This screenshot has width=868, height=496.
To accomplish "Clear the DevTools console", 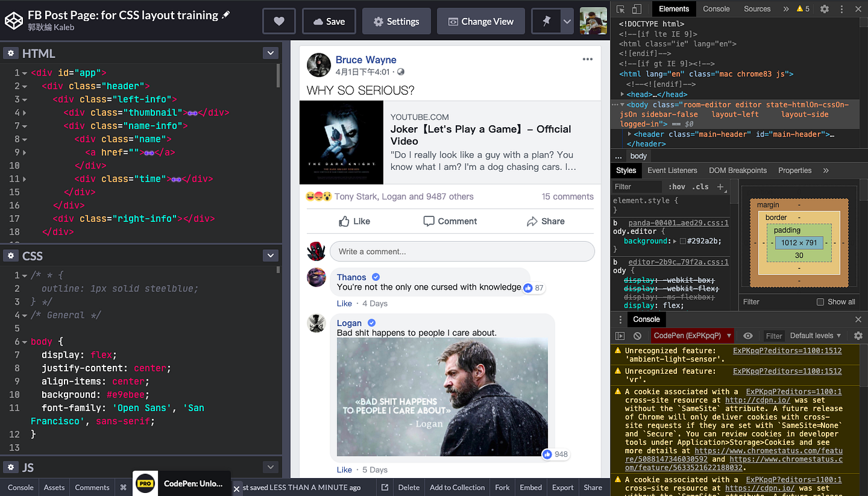I will coord(637,335).
